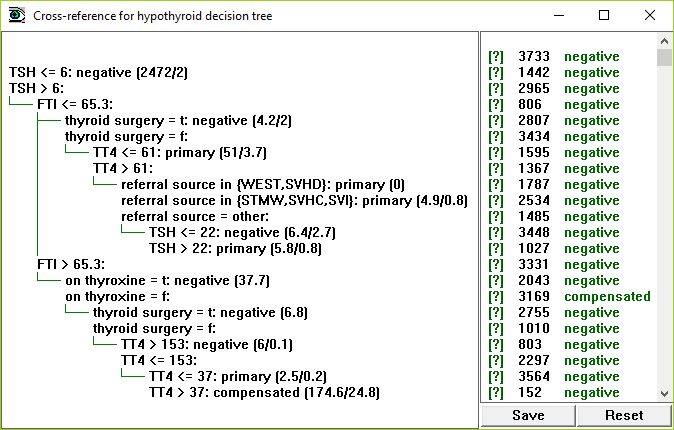Click the Reset button
674x430 pixels.
[x=624, y=415]
